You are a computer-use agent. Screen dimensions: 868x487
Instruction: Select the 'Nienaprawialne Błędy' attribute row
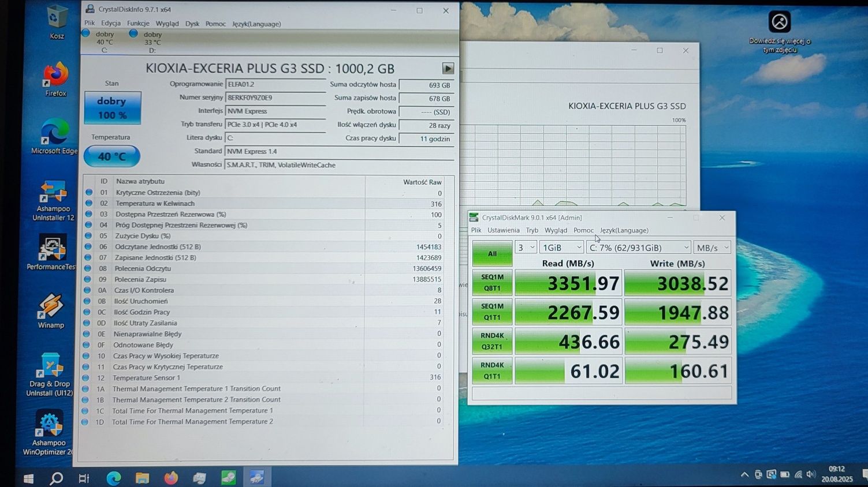point(263,334)
